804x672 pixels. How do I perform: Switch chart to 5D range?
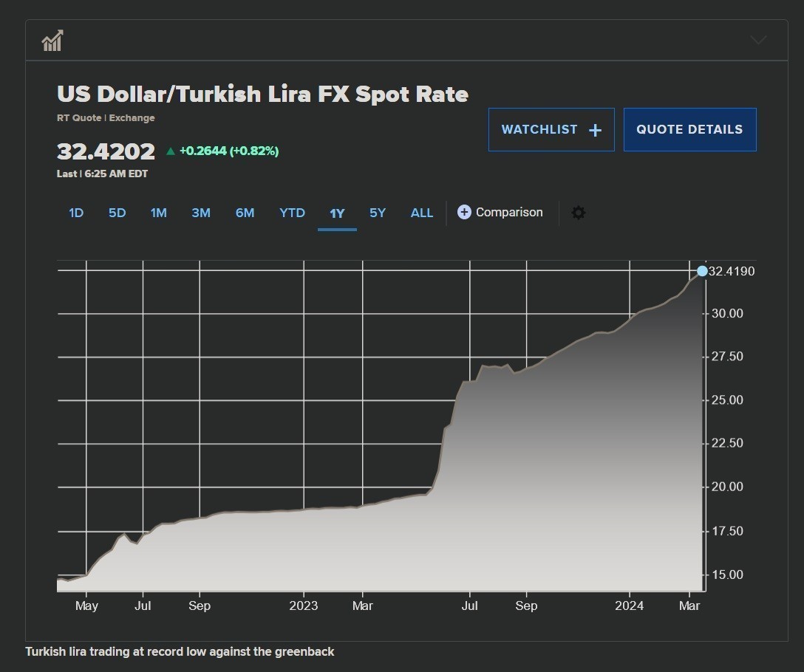117,213
